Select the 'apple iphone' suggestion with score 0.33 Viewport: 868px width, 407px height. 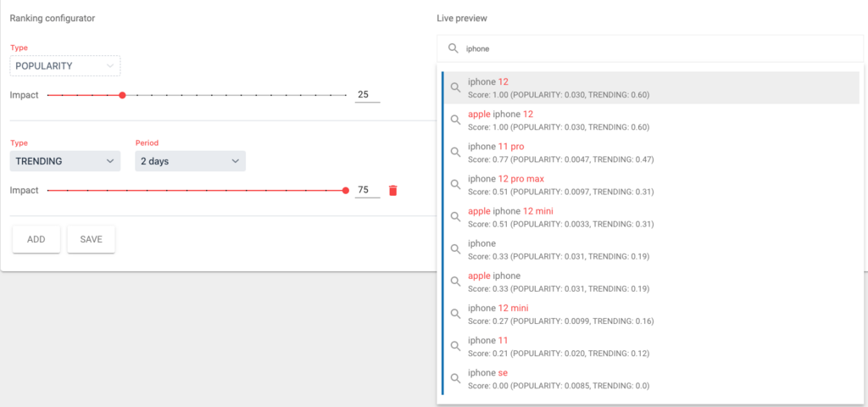[x=652, y=282]
